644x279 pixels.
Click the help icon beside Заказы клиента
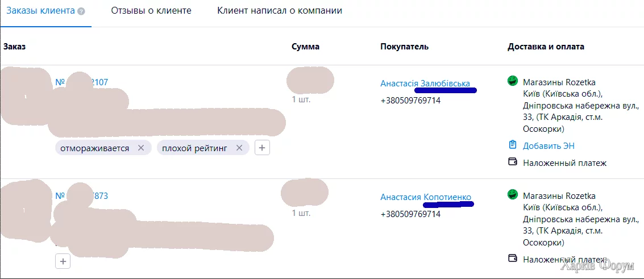(81, 11)
